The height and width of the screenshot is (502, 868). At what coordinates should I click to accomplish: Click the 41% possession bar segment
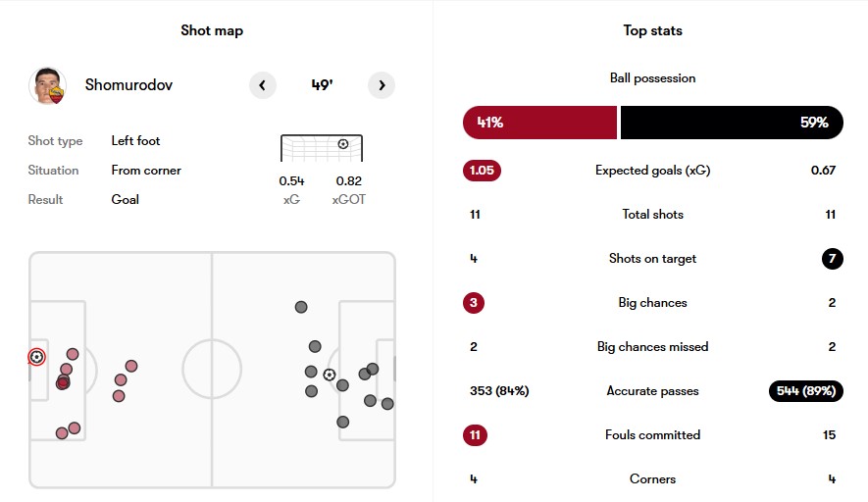(539, 123)
